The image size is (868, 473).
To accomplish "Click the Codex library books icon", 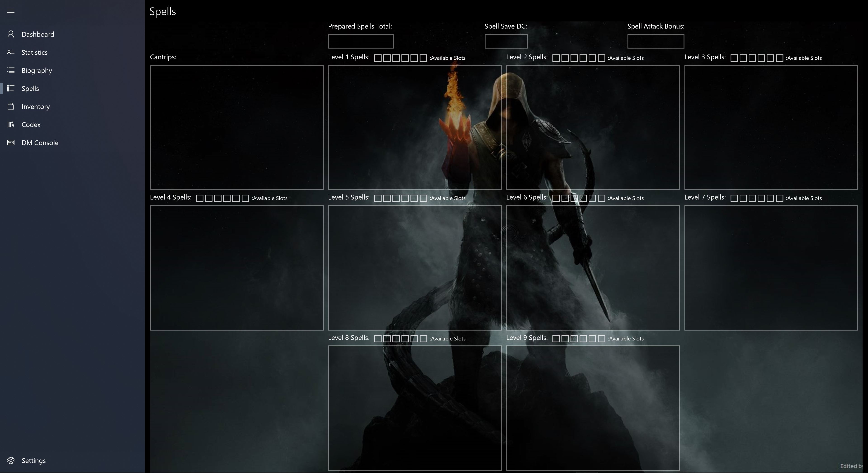I will point(11,125).
